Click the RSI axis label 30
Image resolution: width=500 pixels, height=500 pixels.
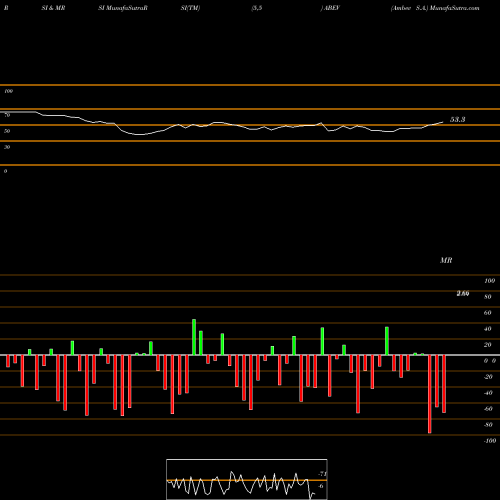[7, 147]
